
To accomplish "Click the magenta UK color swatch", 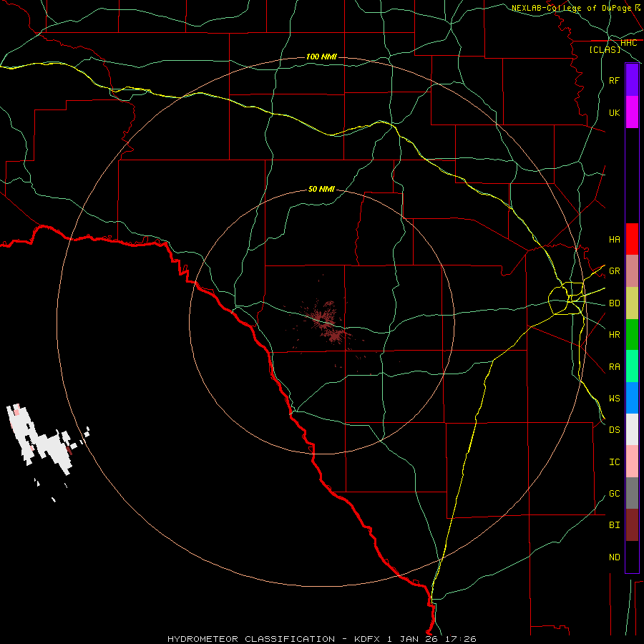I will click(632, 112).
